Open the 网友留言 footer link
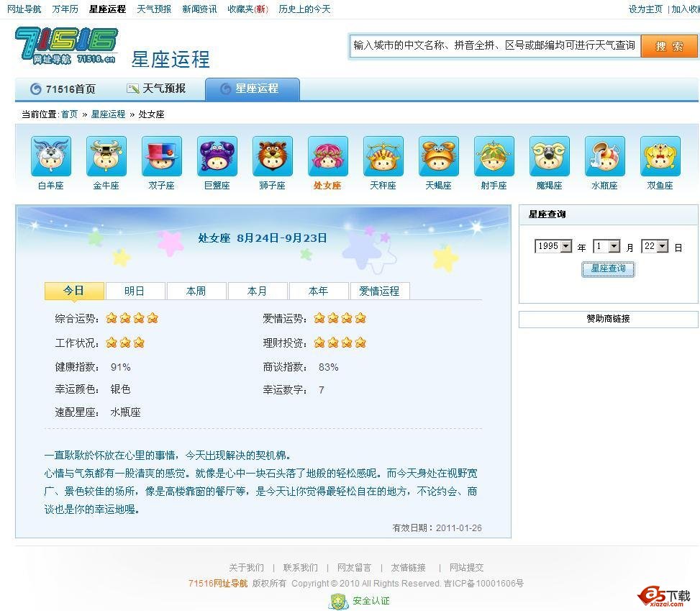Viewport: 700px width, 611px height. (x=354, y=568)
